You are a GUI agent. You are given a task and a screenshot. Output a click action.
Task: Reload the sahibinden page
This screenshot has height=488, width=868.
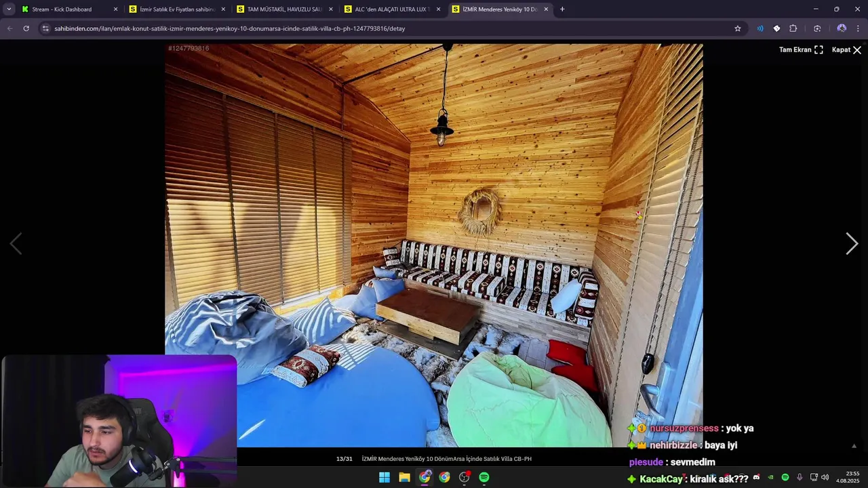click(26, 28)
